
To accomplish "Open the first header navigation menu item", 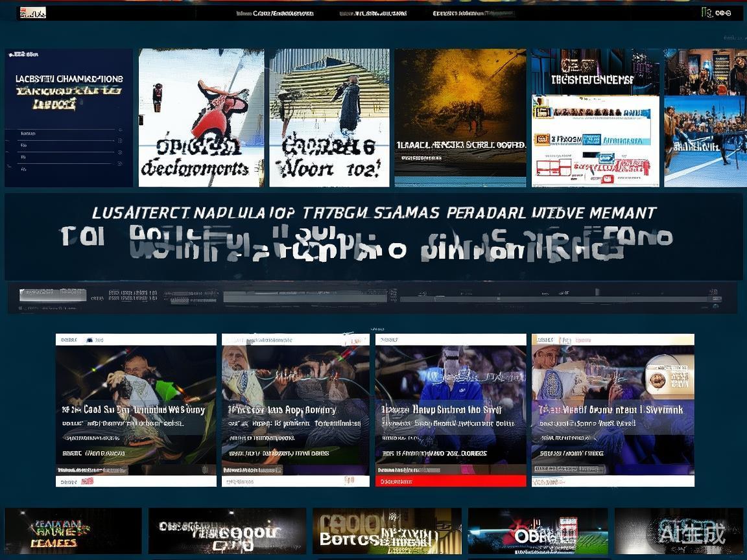I will coord(275,13).
